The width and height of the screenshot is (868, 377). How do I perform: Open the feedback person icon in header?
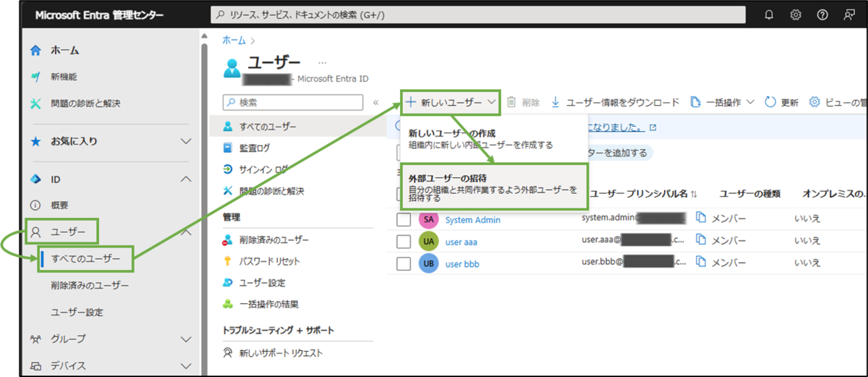[848, 14]
